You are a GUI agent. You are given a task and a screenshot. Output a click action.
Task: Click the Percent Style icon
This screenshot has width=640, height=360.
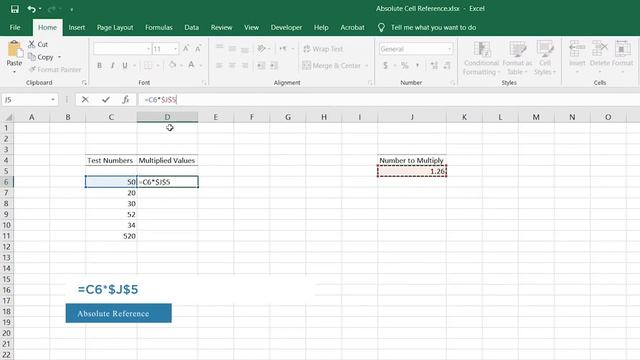404,65
